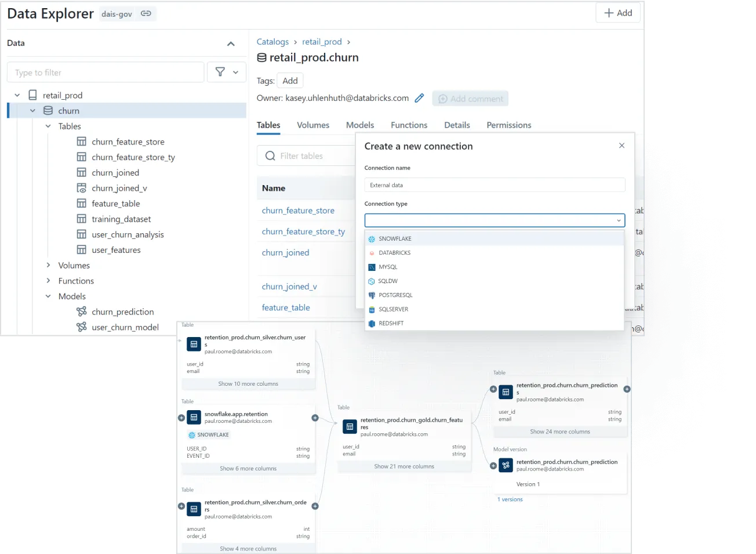Edit owner with the pencil icon
Viewport: 756px width, 554px height.
click(x=419, y=98)
